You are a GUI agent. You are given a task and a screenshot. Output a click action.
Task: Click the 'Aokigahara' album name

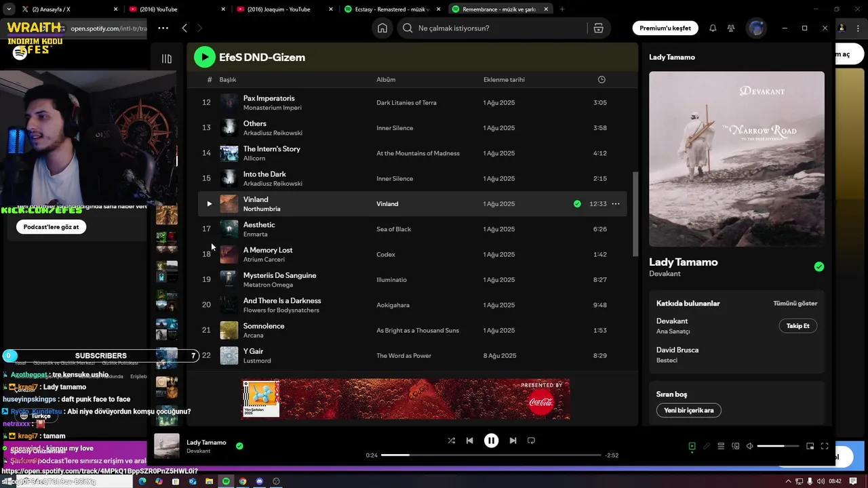click(393, 305)
